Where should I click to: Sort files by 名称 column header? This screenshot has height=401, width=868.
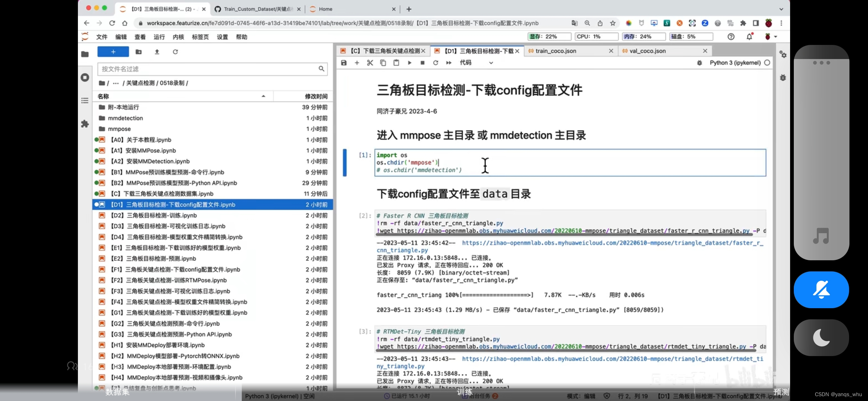[183, 96]
